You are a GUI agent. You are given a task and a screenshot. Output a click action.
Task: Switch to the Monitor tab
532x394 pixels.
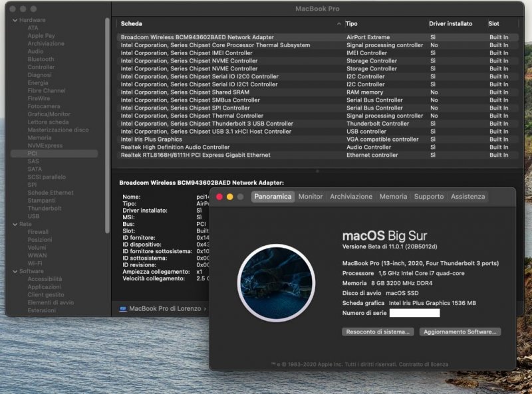point(311,197)
